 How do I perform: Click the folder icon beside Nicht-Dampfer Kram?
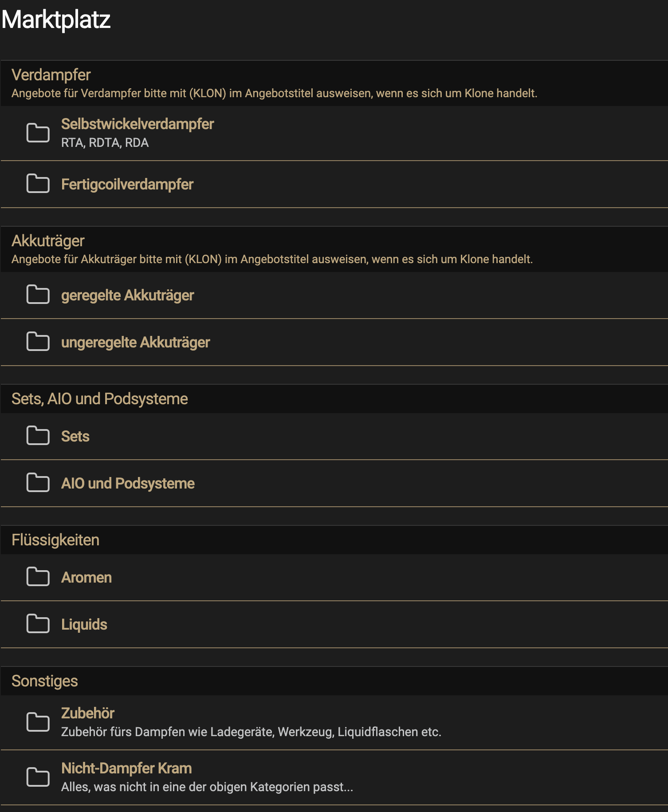tap(38, 777)
